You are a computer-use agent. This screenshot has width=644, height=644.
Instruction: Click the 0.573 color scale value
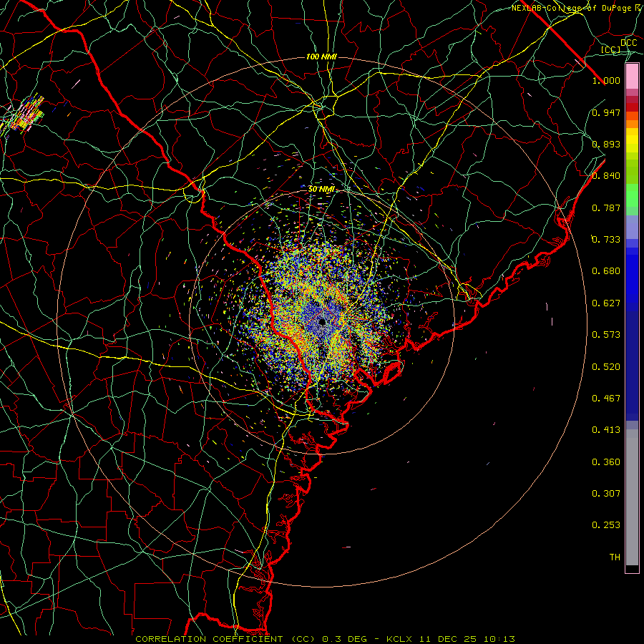coord(606,335)
